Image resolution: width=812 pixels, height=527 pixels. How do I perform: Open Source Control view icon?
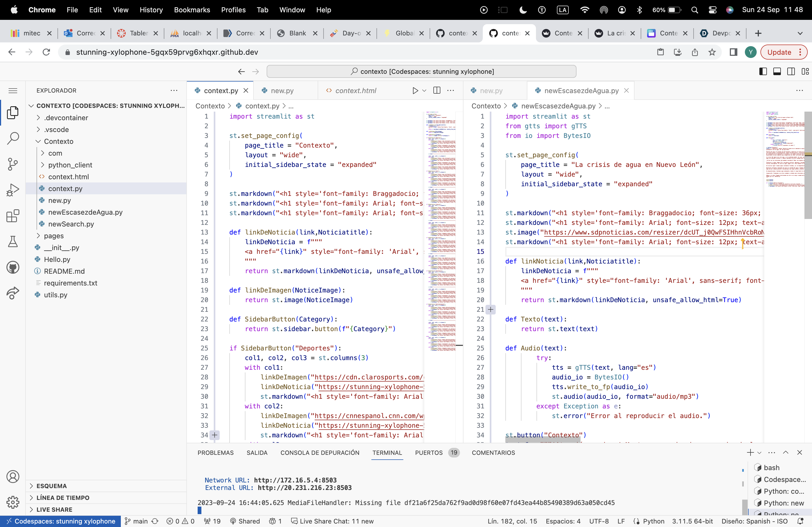click(x=13, y=164)
